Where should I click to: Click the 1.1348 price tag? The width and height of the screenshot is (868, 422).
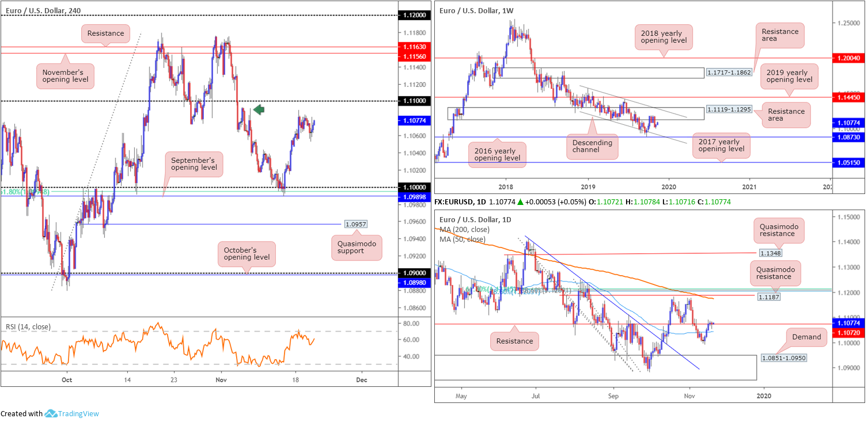[770, 252]
